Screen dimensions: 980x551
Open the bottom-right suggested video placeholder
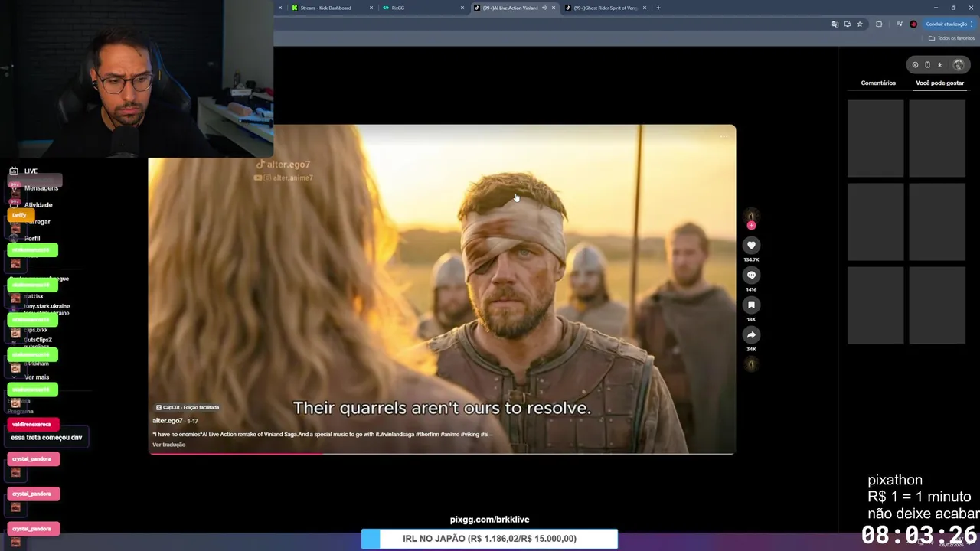[x=937, y=306]
